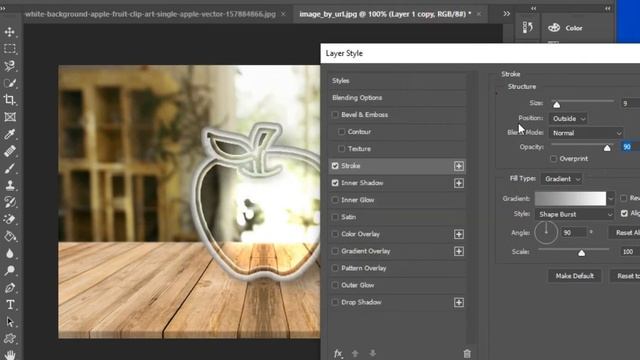
Task: Select the Horizontal Type tool
Action: tap(10, 304)
